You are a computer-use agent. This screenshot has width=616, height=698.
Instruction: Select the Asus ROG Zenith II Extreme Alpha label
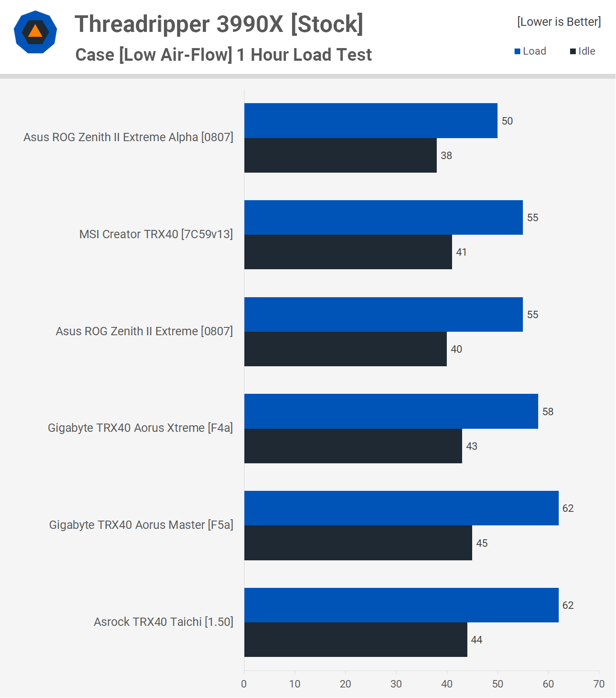click(x=128, y=137)
